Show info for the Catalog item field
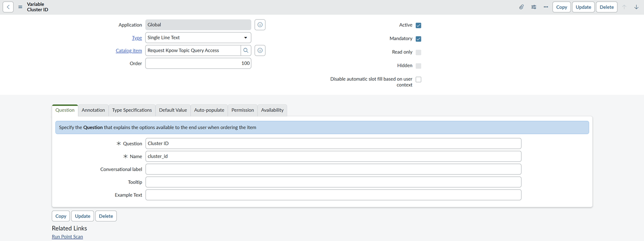The image size is (644, 241). coord(260,50)
